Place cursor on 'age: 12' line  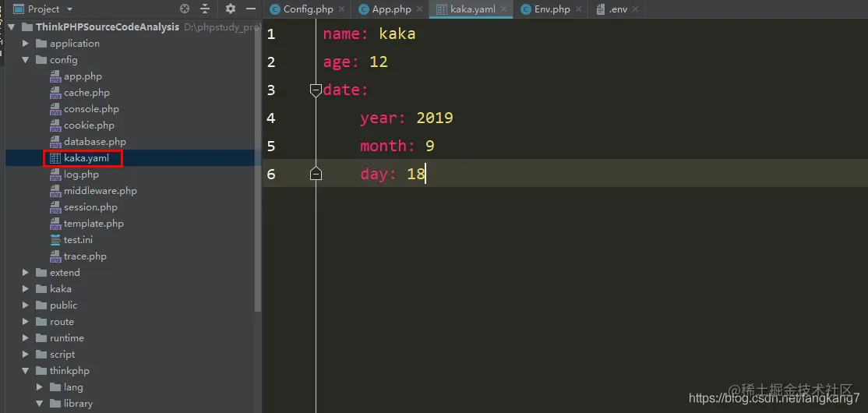pyautogui.click(x=355, y=62)
